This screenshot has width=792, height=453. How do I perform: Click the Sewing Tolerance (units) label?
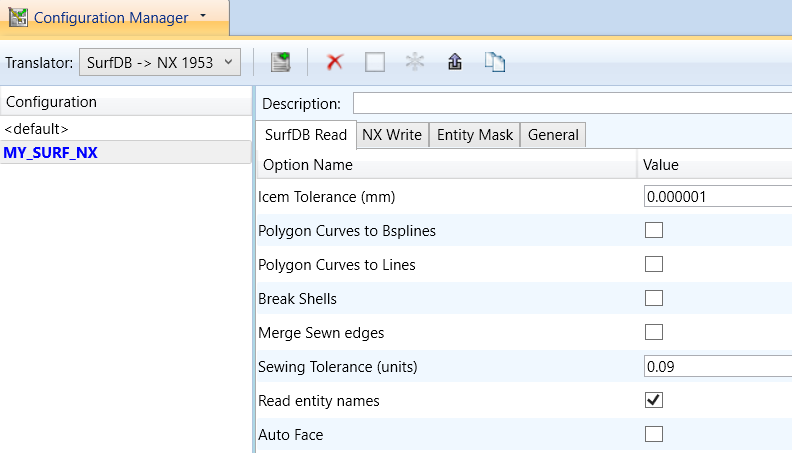[337, 367]
